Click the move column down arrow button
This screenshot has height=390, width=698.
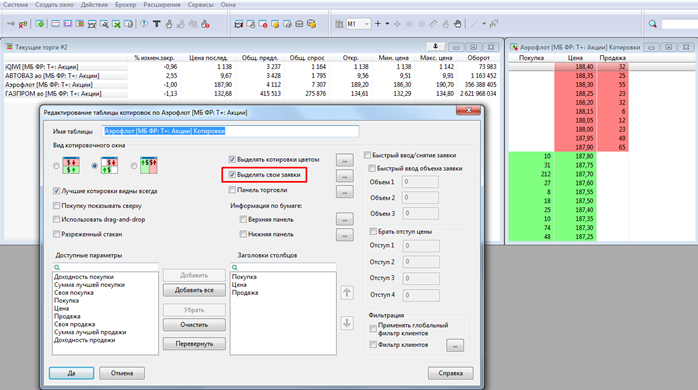point(347,323)
